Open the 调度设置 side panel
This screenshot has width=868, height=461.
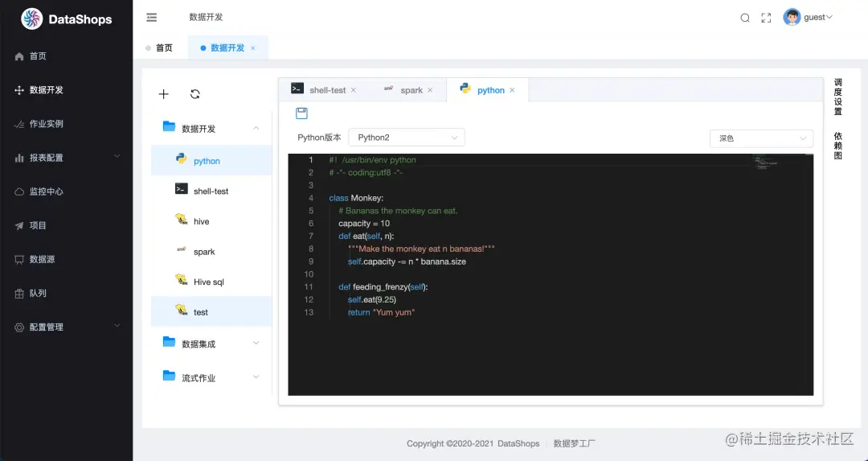pos(838,97)
